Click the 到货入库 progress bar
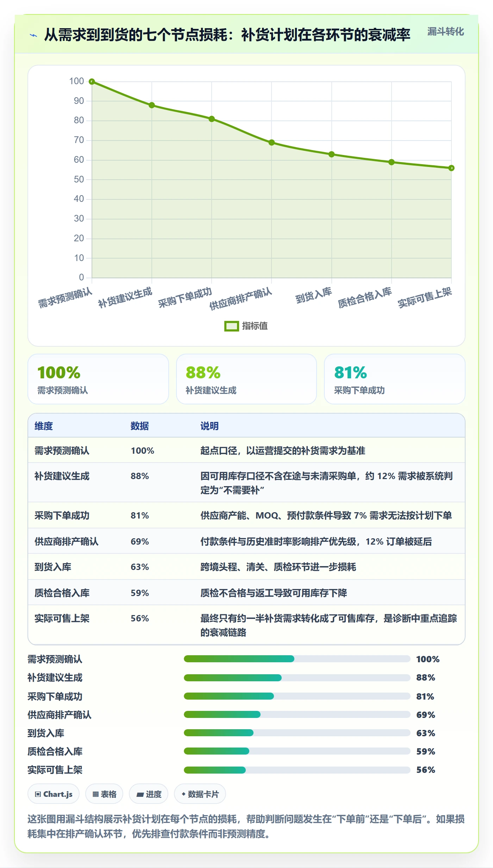Image resolution: width=493 pixels, height=868 pixels. coord(297,733)
